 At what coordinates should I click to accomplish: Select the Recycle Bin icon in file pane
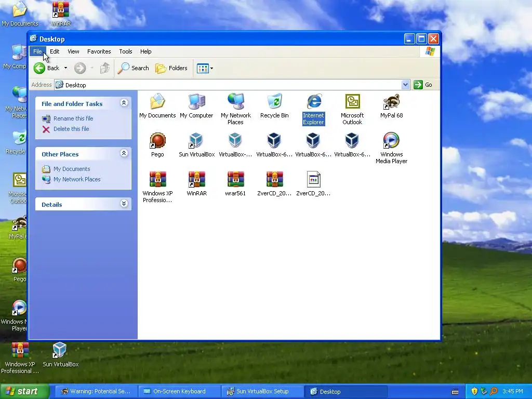[274, 105]
